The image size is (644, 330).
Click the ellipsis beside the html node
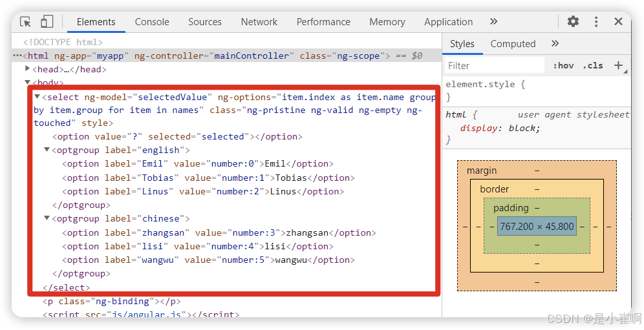tap(17, 56)
